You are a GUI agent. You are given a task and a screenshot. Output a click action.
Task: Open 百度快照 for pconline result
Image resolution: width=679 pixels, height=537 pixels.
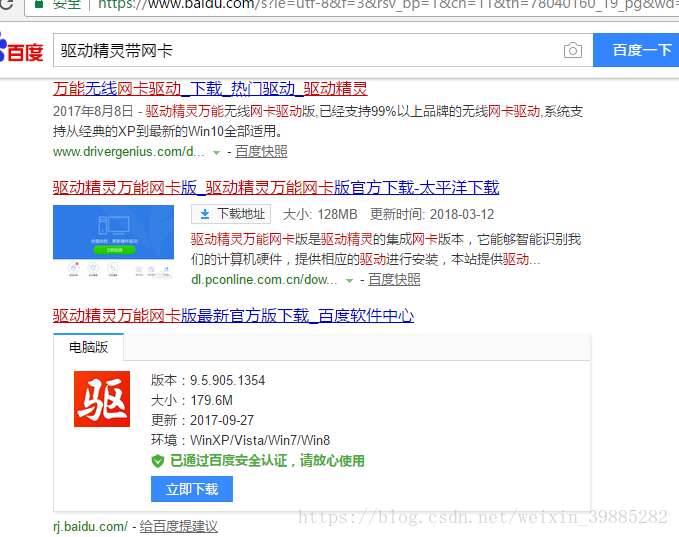pos(394,279)
